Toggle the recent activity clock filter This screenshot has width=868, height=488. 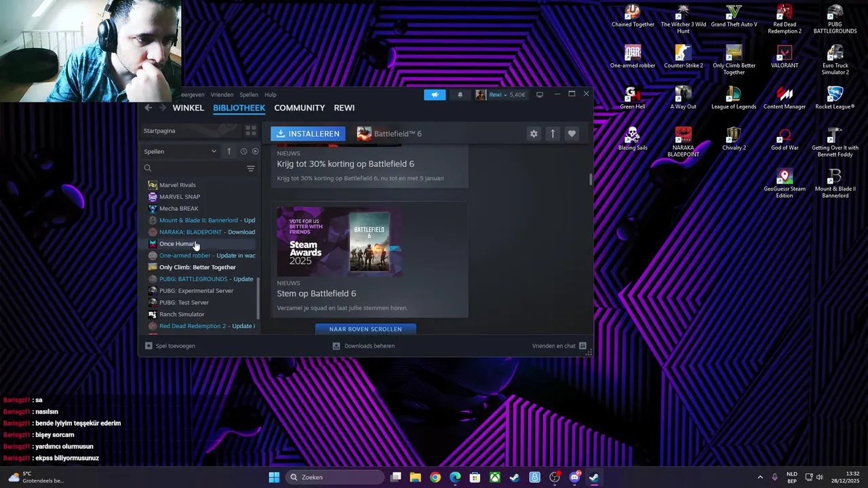pos(243,151)
